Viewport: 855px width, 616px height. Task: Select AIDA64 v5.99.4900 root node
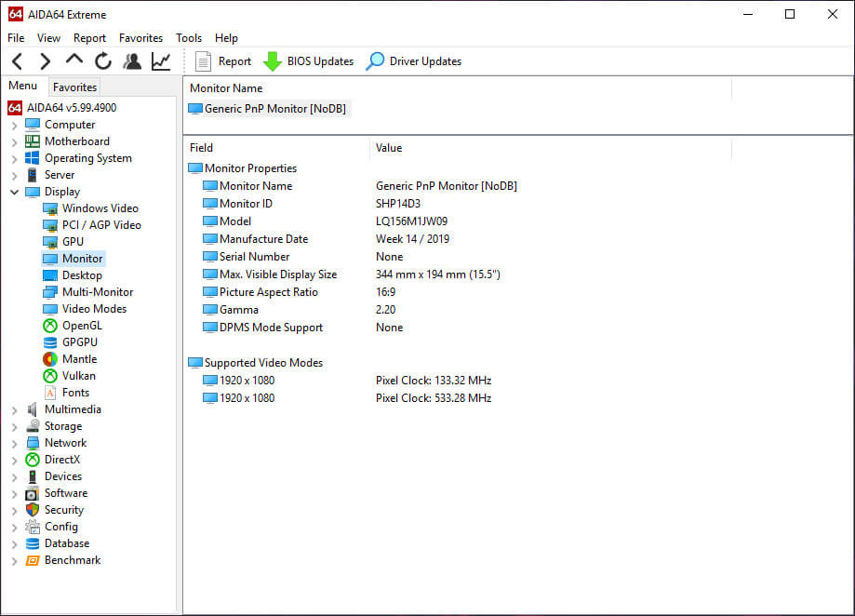[72, 108]
